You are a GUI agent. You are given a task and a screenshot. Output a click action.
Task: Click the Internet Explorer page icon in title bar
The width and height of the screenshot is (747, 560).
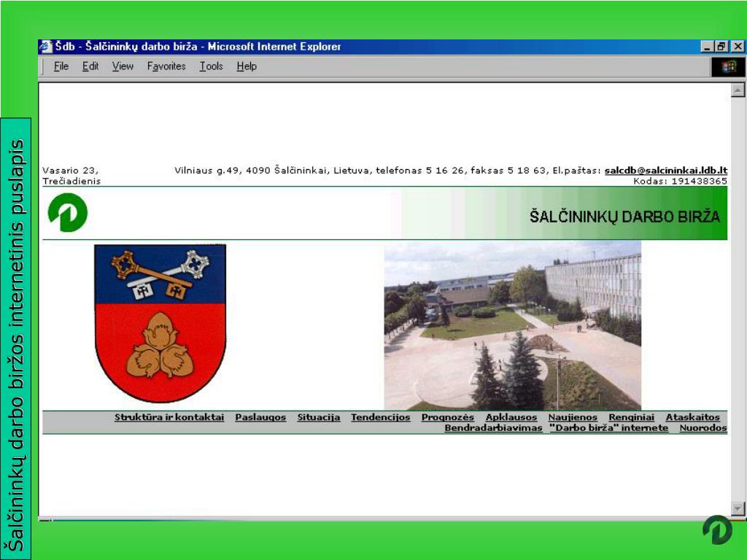[x=46, y=47]
